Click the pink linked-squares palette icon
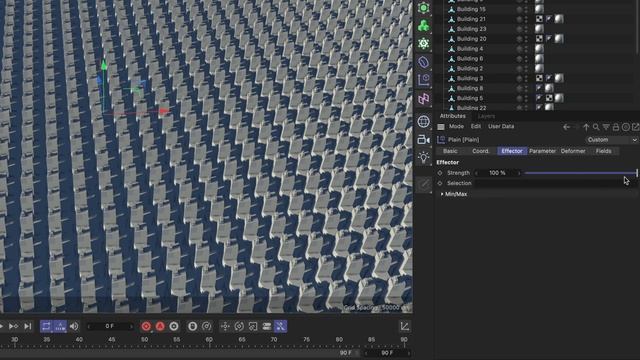Image resolution: width=640 pixels, height=360 pixels. pyautogui.click(x=424, y=98)
